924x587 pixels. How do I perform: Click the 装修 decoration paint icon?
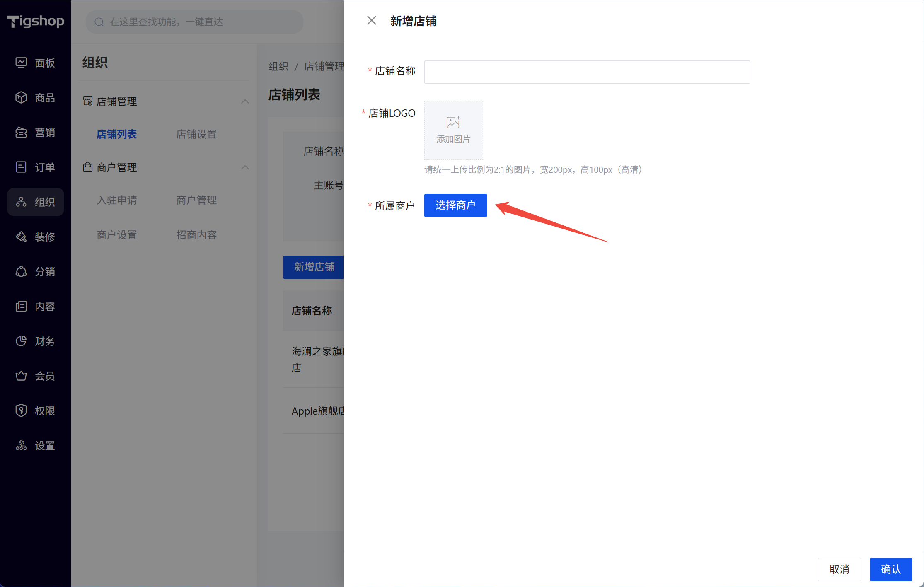[x=21, y=237]
